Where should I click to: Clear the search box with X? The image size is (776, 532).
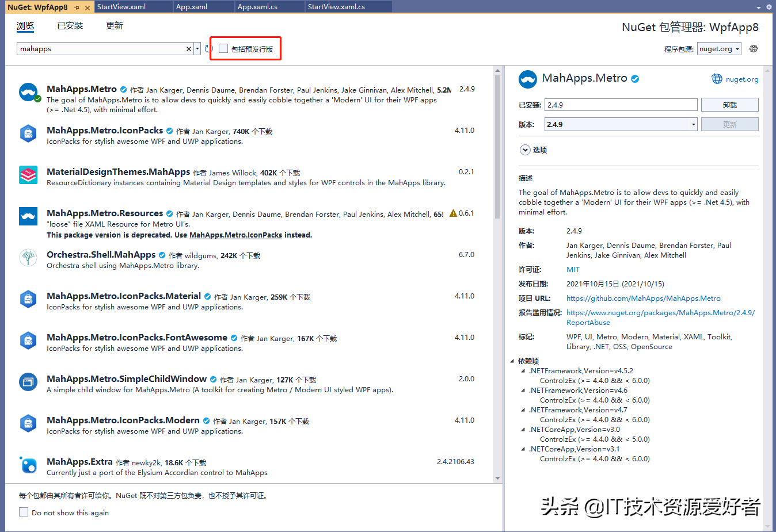tap(188, 49)
